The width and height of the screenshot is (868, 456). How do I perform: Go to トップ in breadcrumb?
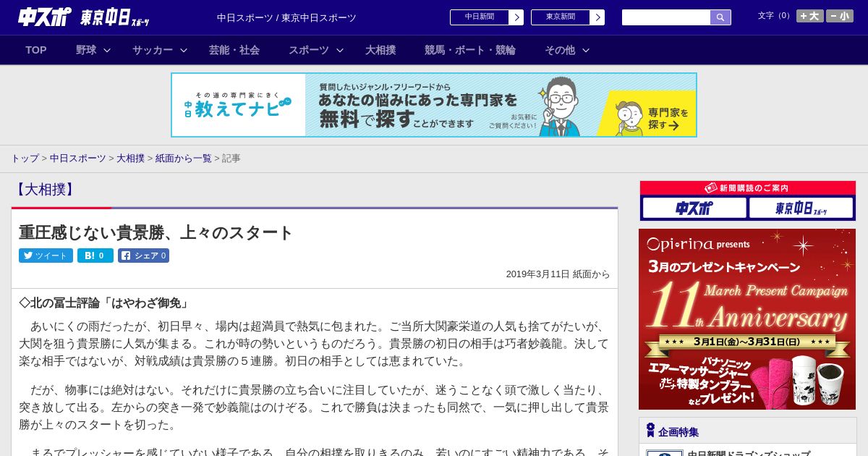(25, 158)
